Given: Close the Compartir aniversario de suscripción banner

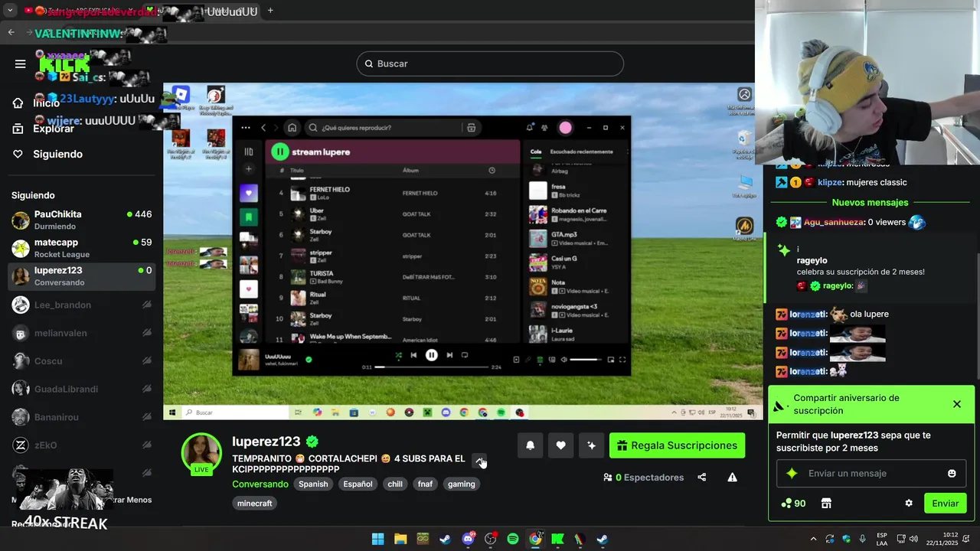Looking at the screenshot, I should (x=957, y=404).
